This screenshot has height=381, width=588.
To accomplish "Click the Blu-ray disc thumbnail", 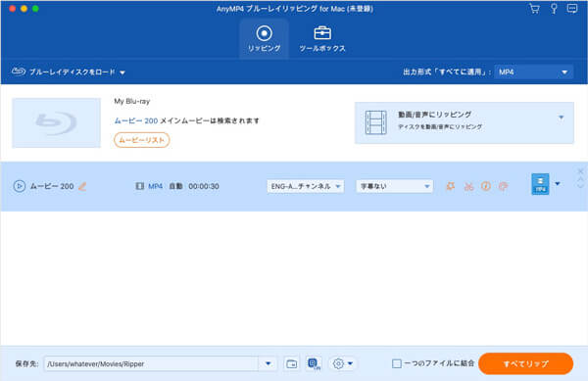I will (x=56, y=122).
